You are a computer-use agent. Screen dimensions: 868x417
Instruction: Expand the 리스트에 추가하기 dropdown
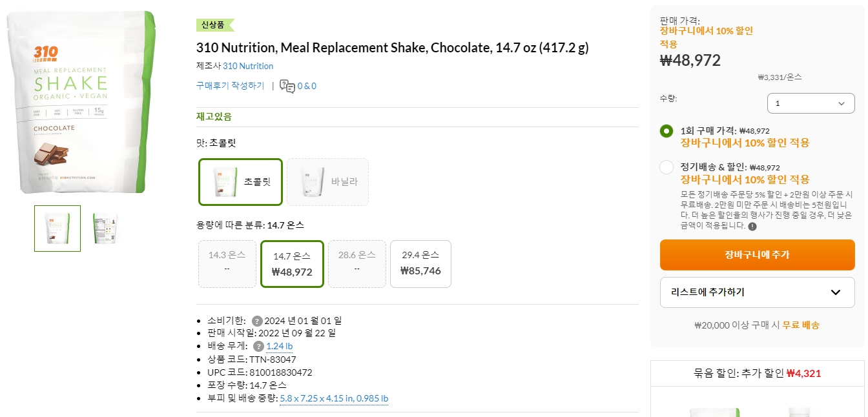[x=757, y=292]
